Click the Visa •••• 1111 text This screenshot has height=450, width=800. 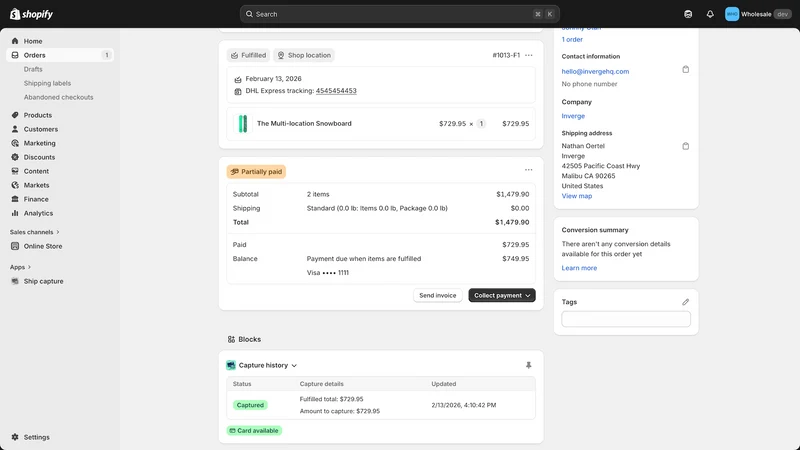[x=328, y=273]
